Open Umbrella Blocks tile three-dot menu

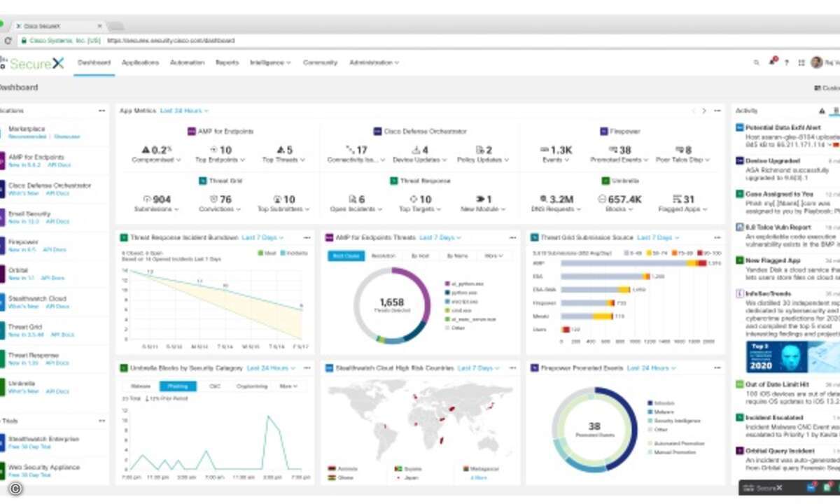[x=307, y=367]
